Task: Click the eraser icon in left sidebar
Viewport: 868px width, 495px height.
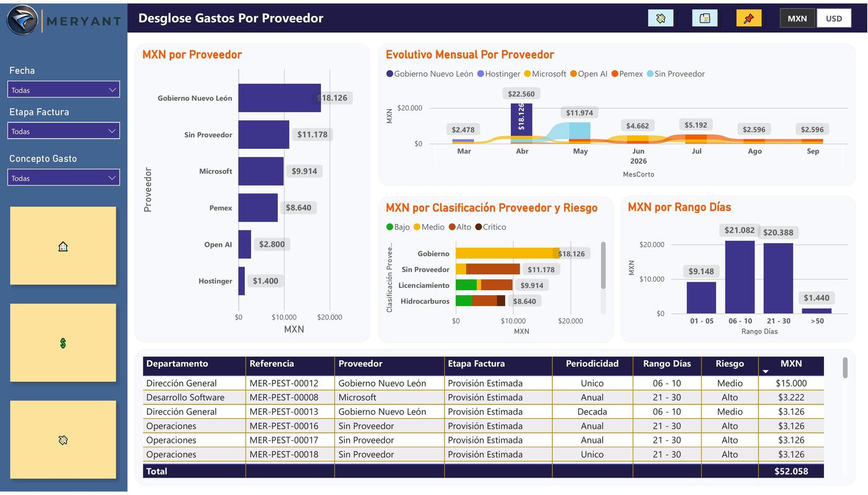Action: tap(63, 440)
